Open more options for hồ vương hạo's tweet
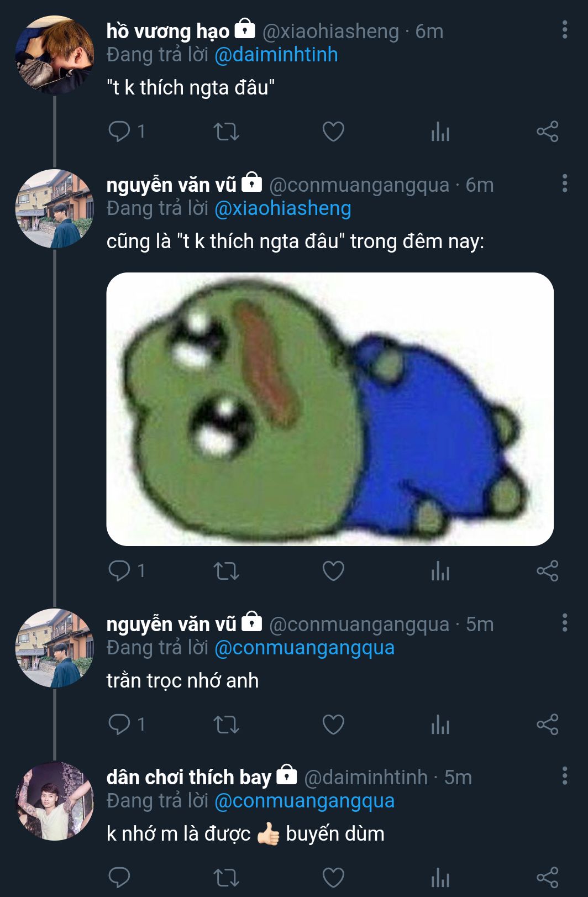Image resolution: width=588 pixels, height=897 pixels. coord(564,30)
